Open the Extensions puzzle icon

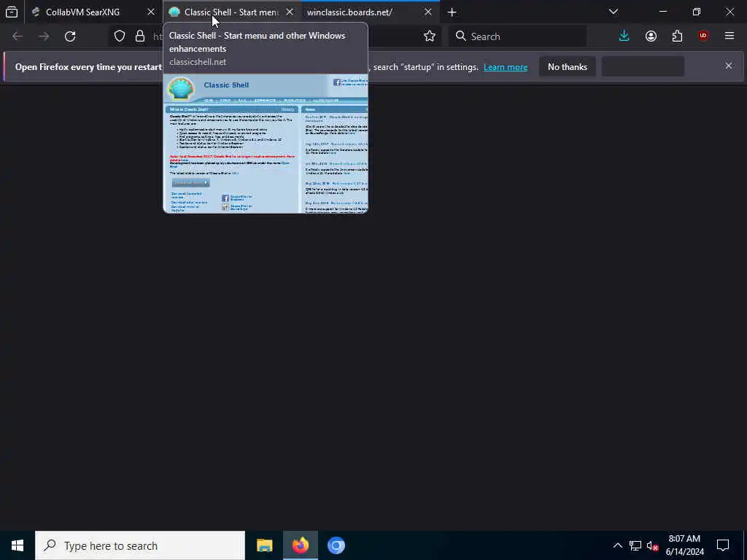click(x=678, y=36)
